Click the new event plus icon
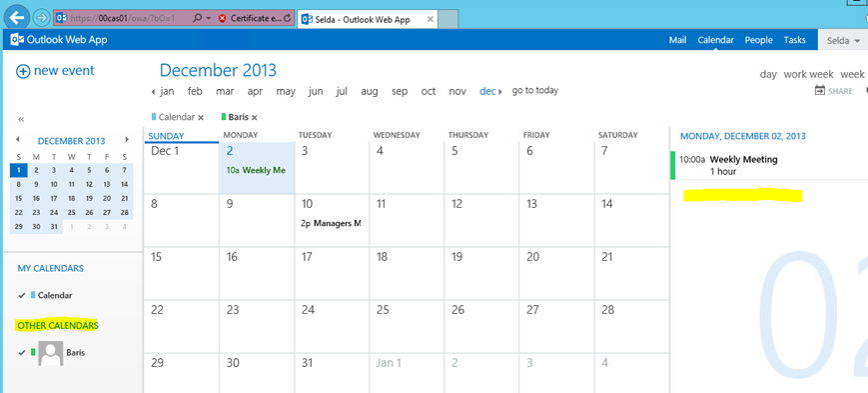Viewport: 868px width, 393px height. (x=23, y=72)
